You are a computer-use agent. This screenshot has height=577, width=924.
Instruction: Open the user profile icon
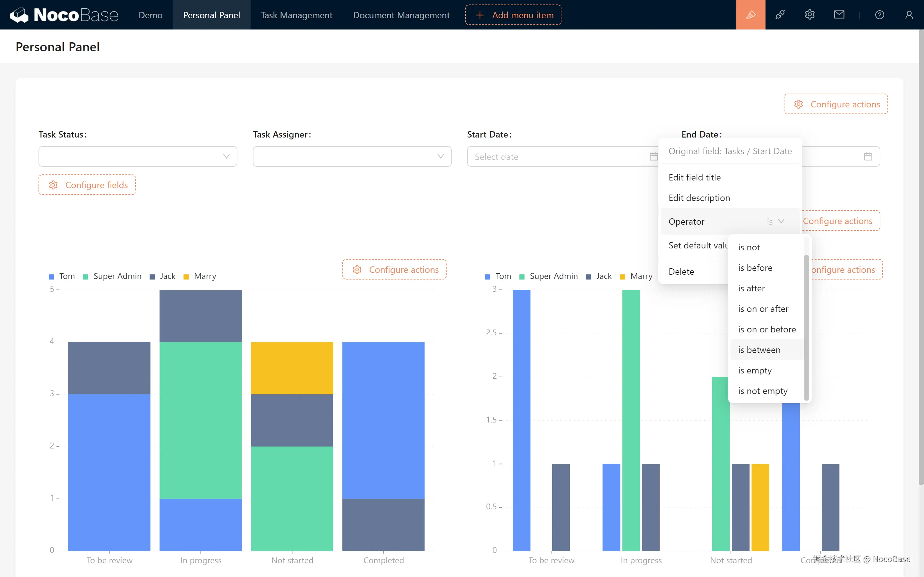[909, 15]
